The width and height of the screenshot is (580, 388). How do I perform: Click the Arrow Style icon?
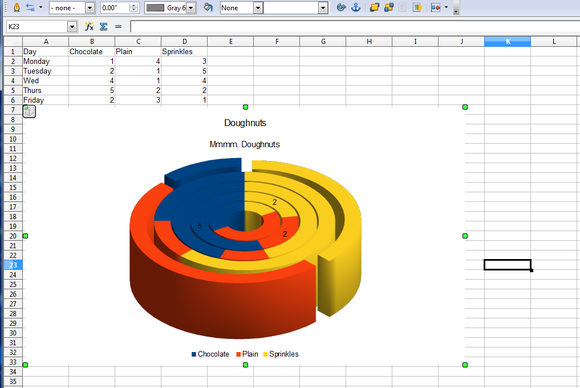(x=31, y=7)
